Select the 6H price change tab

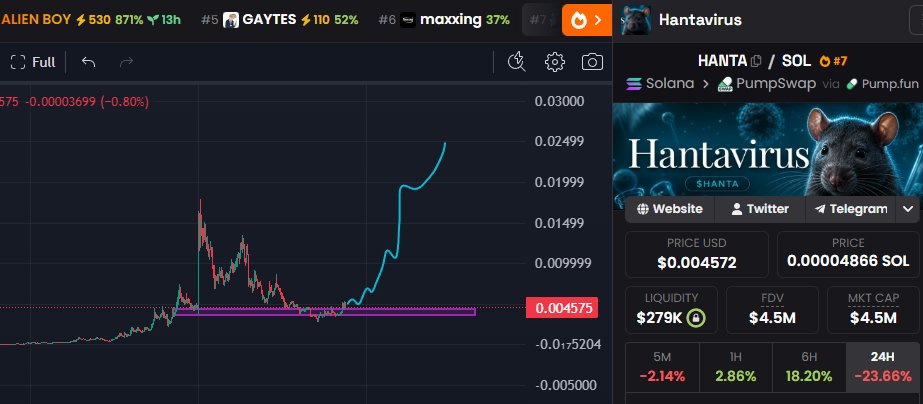[x=809, y=367]
